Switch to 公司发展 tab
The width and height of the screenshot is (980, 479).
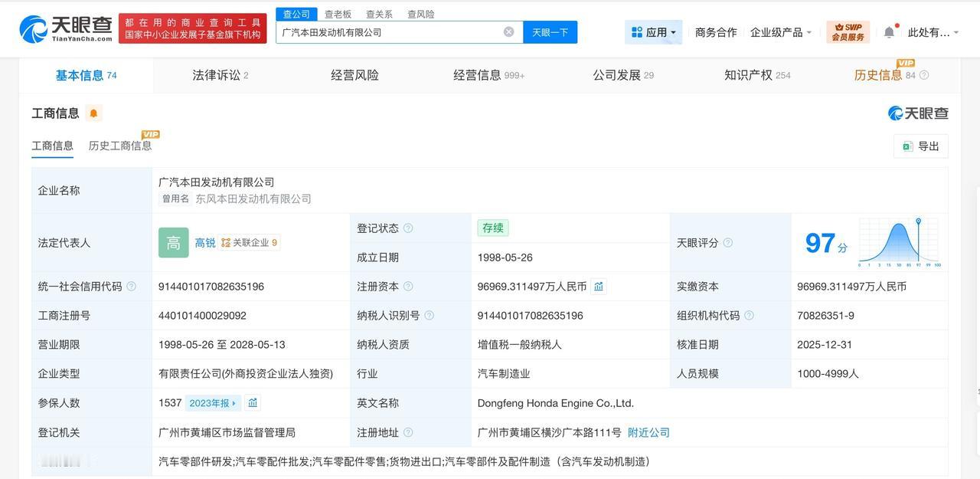coord(623,75)
